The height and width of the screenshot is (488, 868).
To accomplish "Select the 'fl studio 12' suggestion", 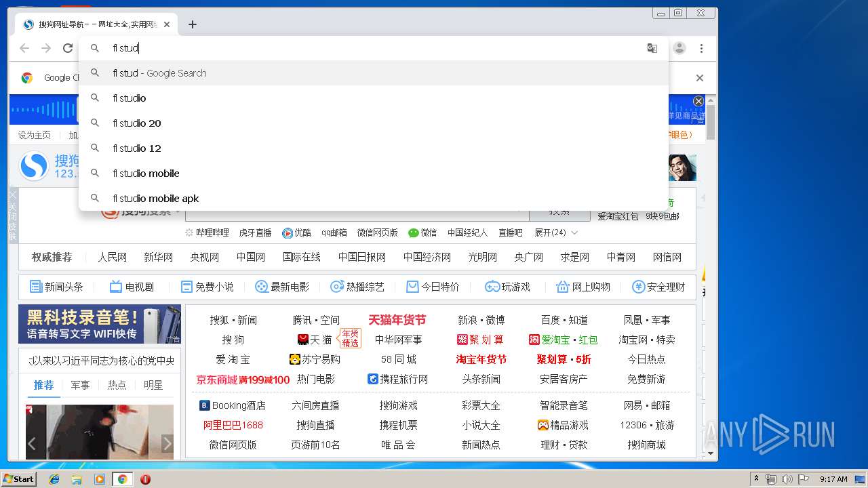I will (374, 148).
